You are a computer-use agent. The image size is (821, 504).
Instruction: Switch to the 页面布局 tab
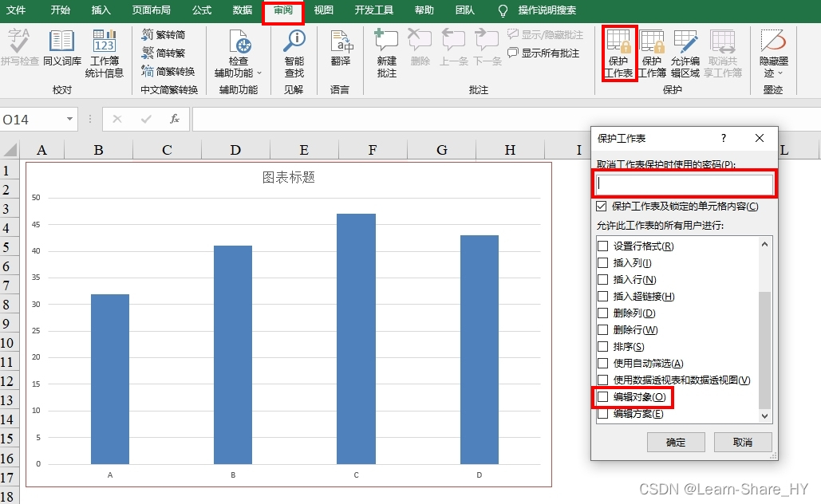151,10
